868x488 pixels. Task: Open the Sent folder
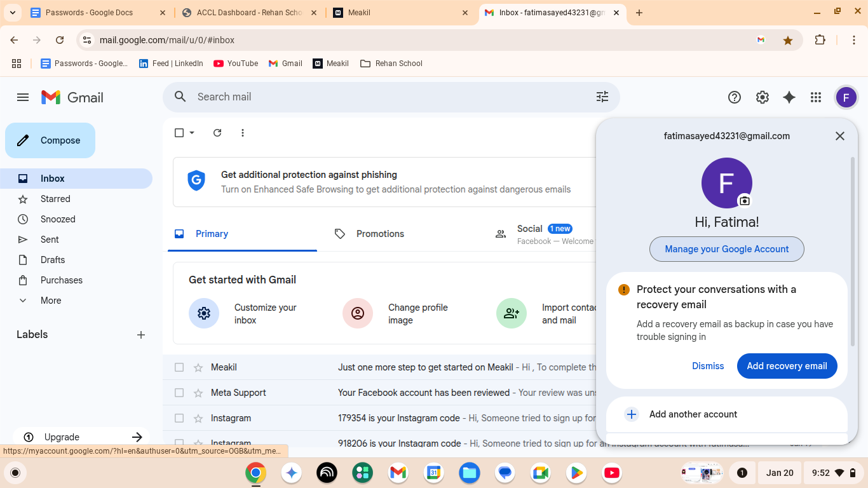point(50,240)
